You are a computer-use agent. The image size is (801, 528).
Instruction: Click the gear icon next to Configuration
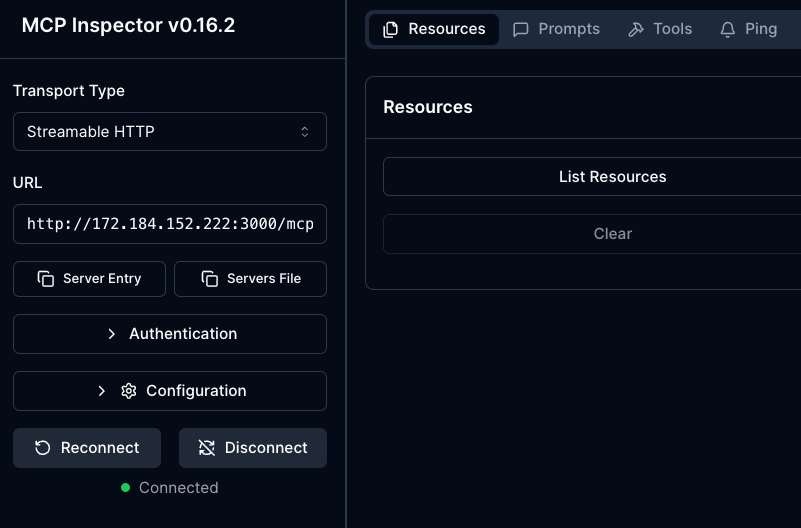pos(128,391)
